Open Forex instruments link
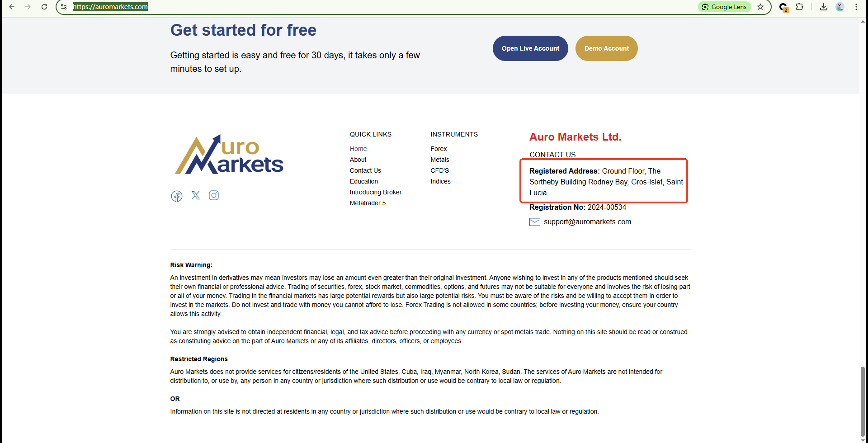 pyautogui.click(x=439, y=149)
